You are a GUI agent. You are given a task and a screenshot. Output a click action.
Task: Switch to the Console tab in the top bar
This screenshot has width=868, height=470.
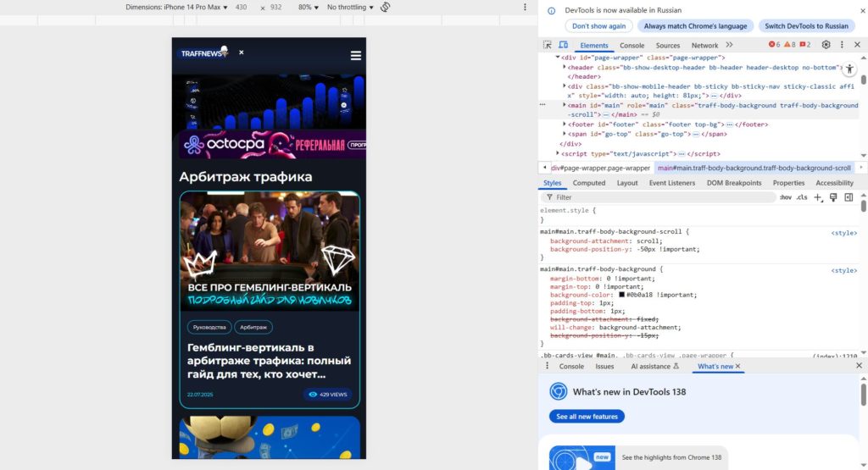[632, 46]
